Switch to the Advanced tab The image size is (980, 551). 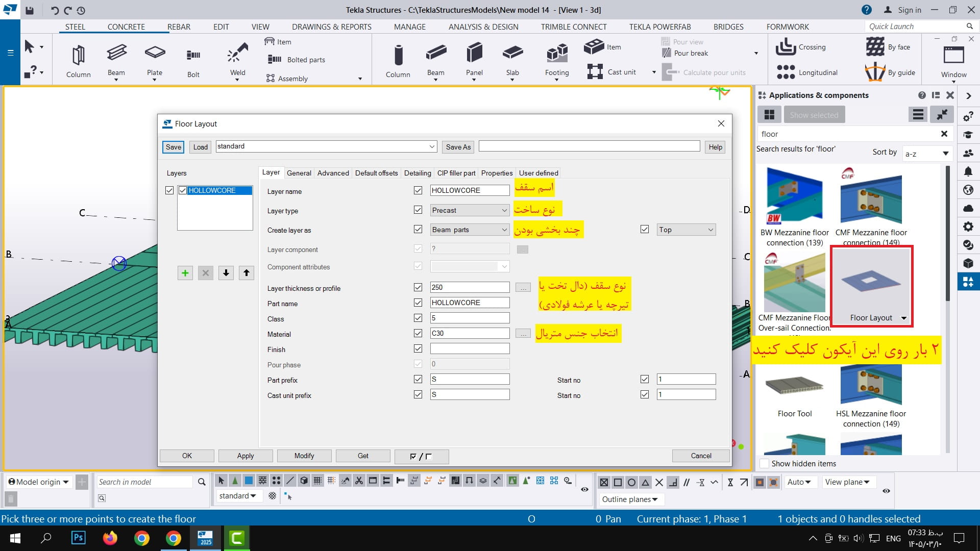point(333,173)
